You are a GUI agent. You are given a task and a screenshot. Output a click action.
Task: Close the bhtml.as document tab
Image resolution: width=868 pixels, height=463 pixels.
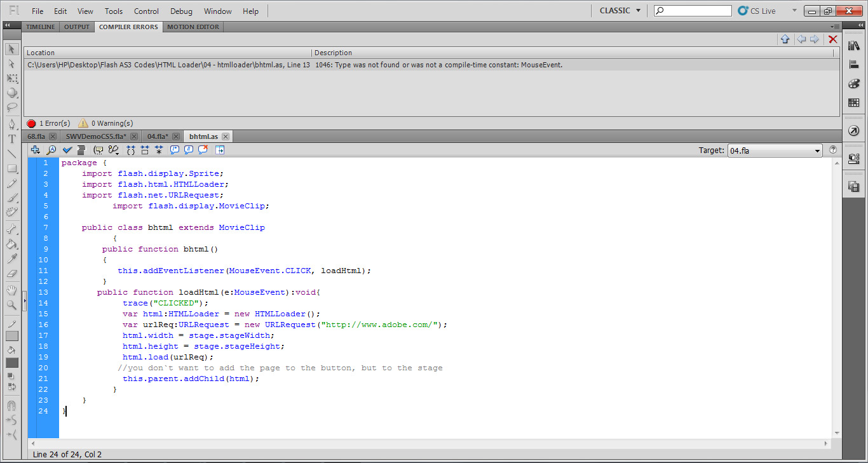click(x=226, y=137)
